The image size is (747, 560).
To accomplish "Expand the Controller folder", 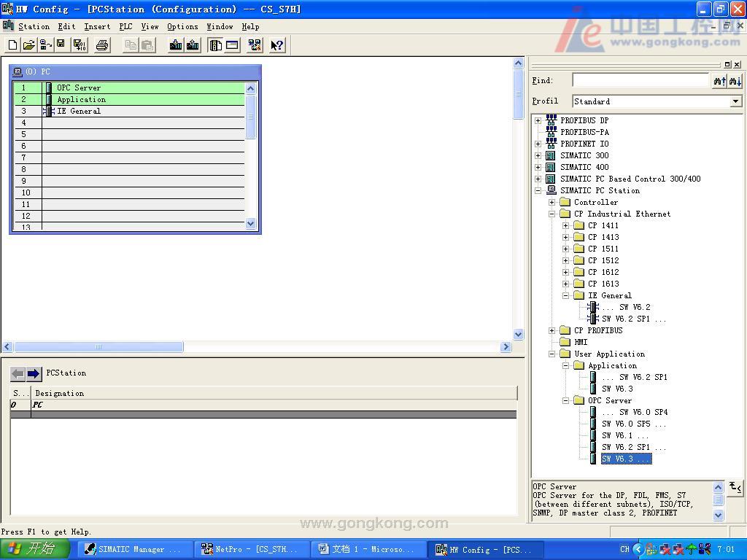I will [551, 203].
